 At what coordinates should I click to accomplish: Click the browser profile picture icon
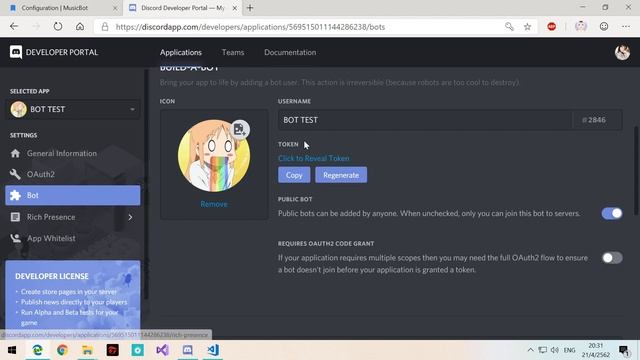(581, 27)
